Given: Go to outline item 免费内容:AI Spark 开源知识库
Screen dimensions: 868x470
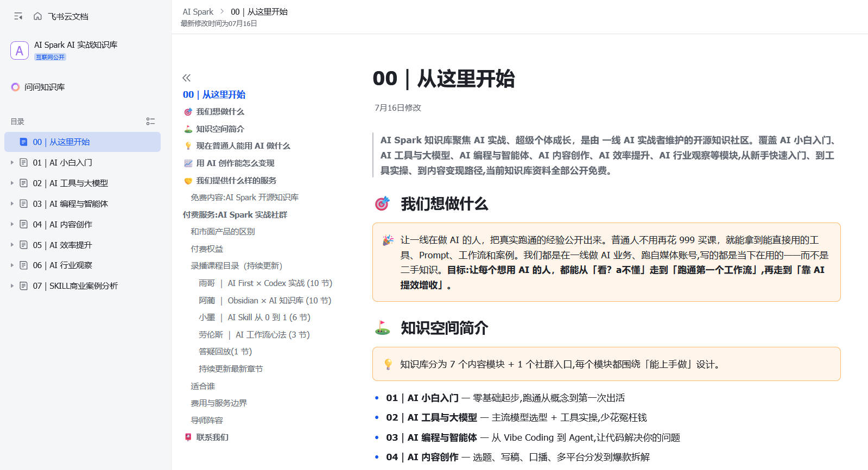Looking at the screenshot, I should (x=244, y=198).
